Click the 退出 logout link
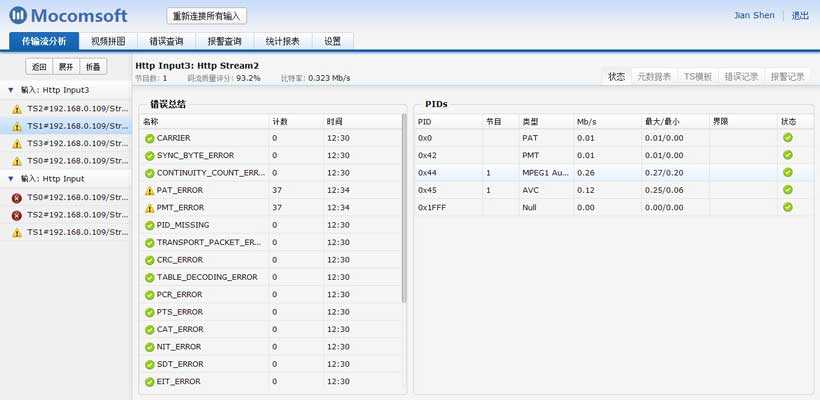 [801, 16]
